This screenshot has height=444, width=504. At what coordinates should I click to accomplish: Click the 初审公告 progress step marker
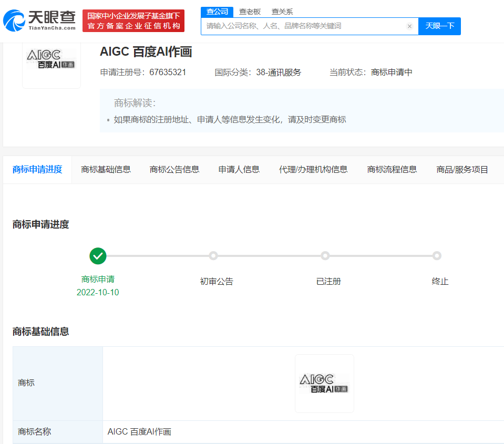coord(213,256)
